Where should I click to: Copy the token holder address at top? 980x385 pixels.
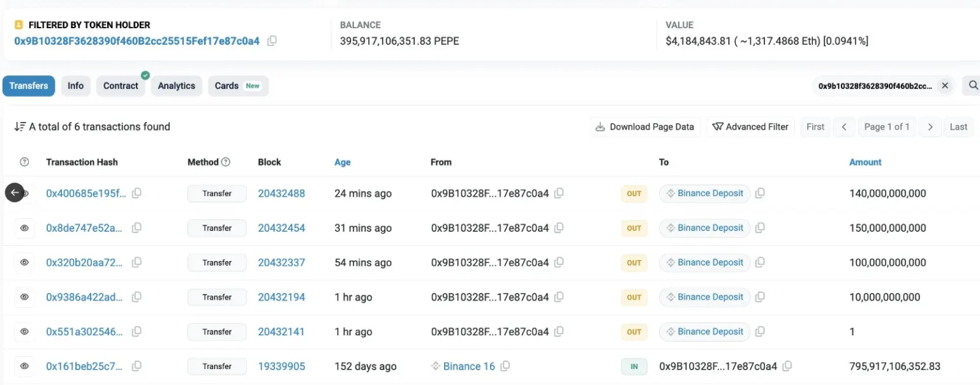(272, 41)
